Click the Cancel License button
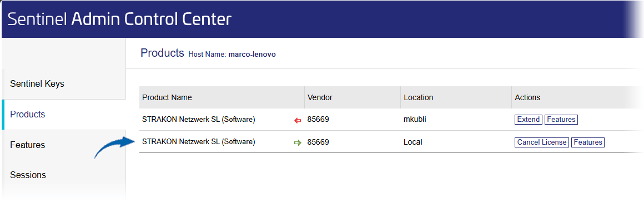The image size is (644, 202). click(x=542, y=142)
